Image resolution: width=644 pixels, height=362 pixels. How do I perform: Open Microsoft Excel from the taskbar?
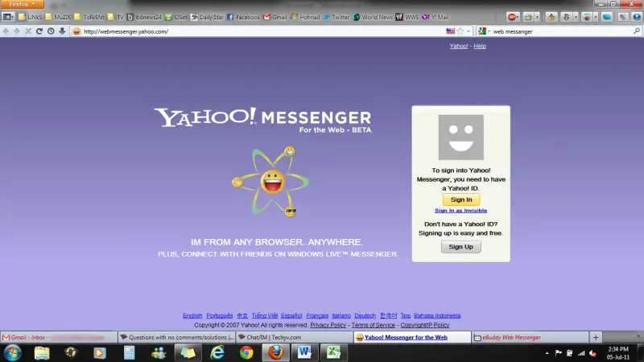pyautogui.click(x=333, y=352)
